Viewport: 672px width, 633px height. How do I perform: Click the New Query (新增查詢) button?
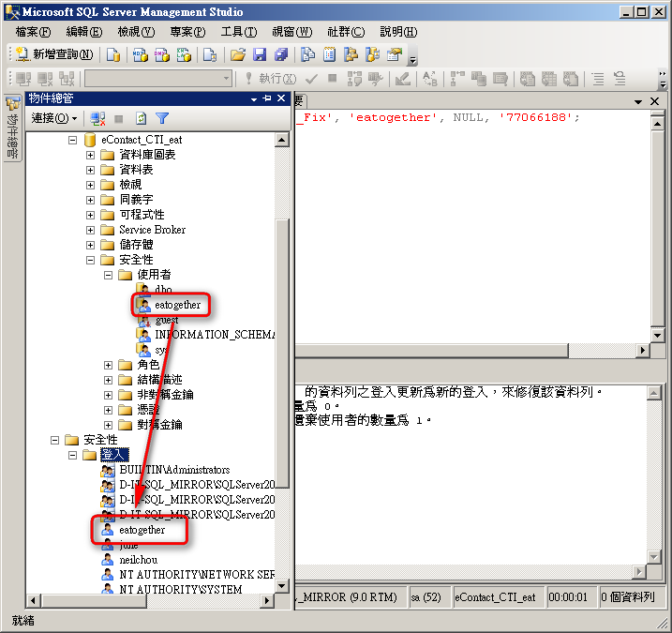(54, 54)
